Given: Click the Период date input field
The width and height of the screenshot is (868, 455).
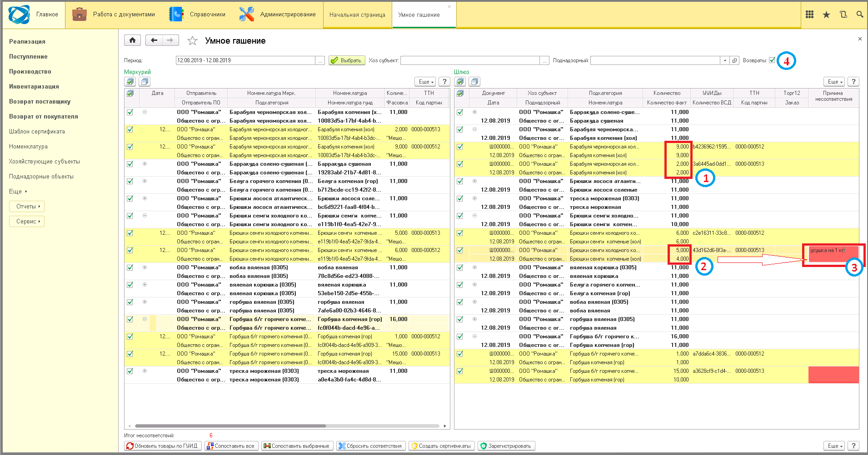Looking at the screenshot, I should tap(245, 60).
